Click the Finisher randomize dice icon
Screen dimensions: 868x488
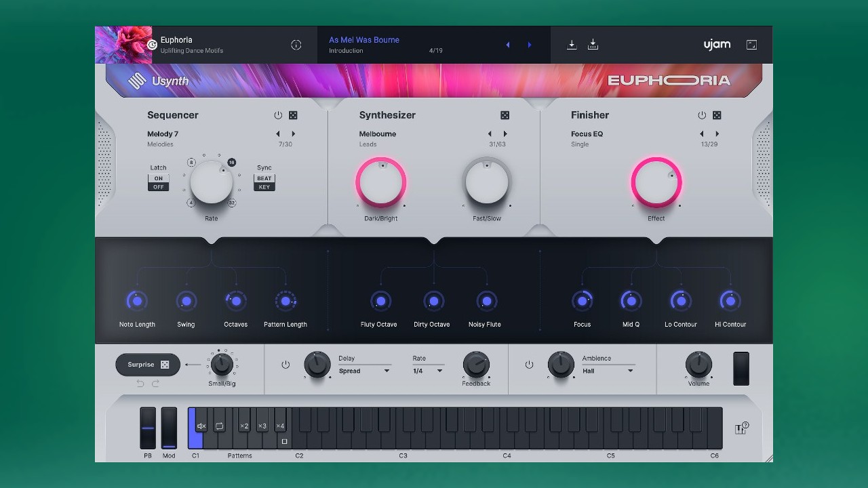716,115
